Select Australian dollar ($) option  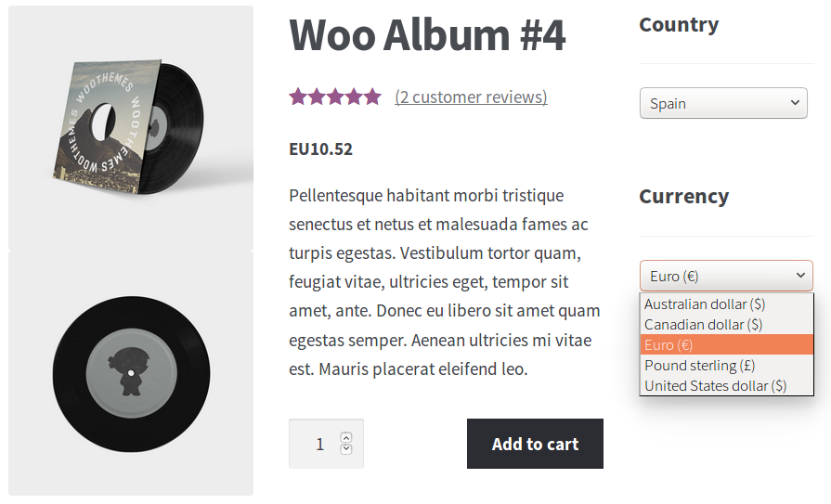[x=705, y=304]
